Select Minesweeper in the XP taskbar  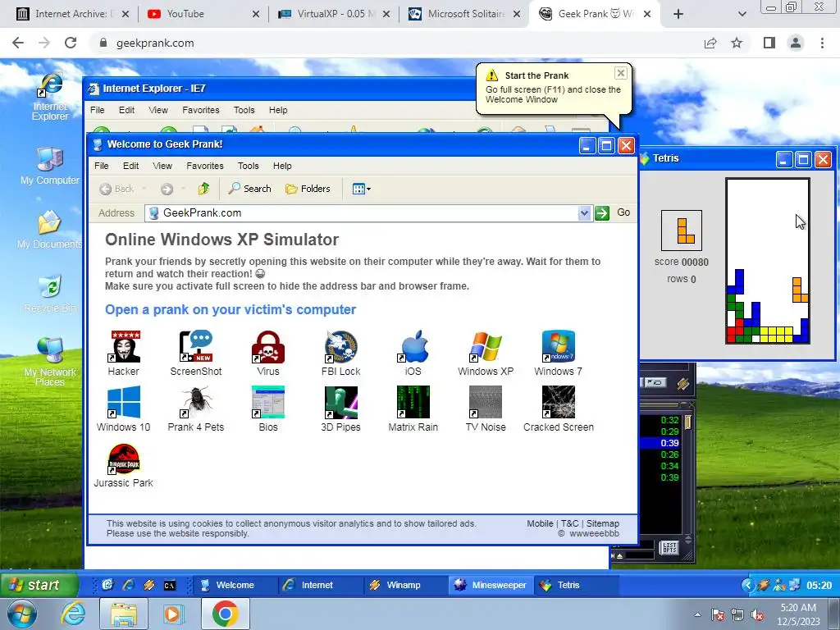[x=491, y=586]
